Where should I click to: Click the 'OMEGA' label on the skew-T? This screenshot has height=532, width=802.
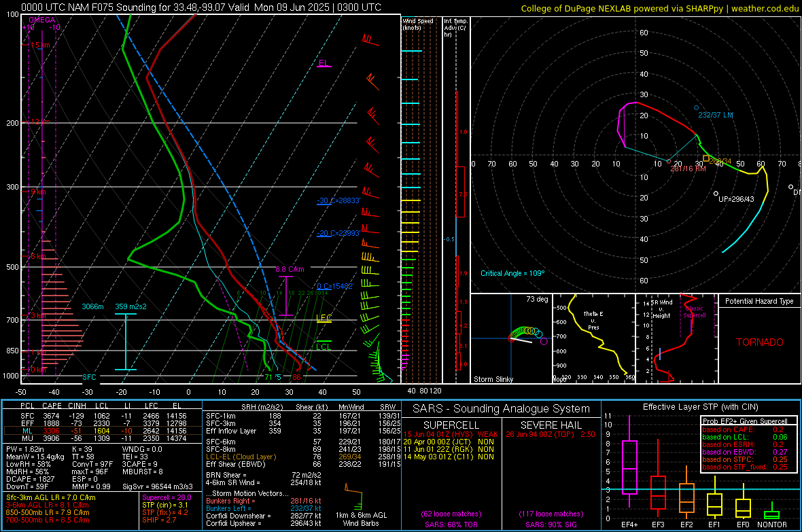pyautogui.click(x=42, y=20)
